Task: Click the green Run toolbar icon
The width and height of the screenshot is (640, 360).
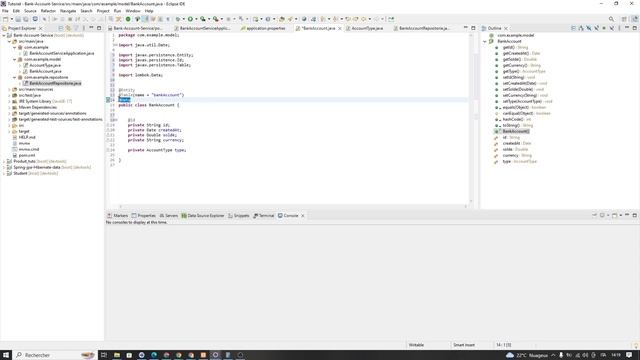Action: click(x=190, y=19)
